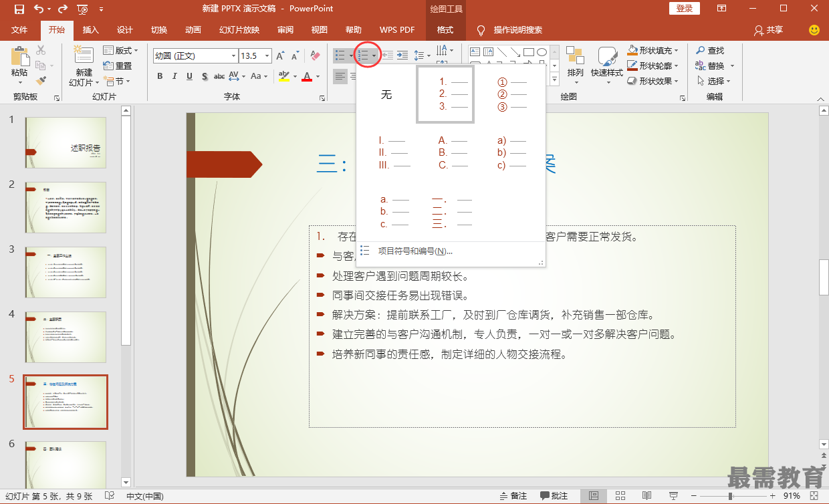Switch to the 动画 (Animations) ribbon tab
Image resolution: width=829 pixels, height=504 pixels.
193,29
